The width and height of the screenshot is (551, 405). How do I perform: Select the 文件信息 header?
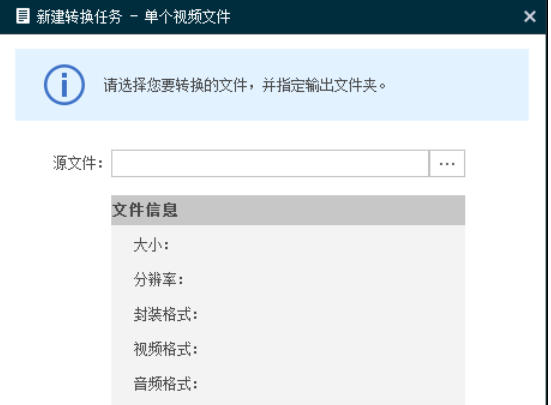click(x=288, y=210)
